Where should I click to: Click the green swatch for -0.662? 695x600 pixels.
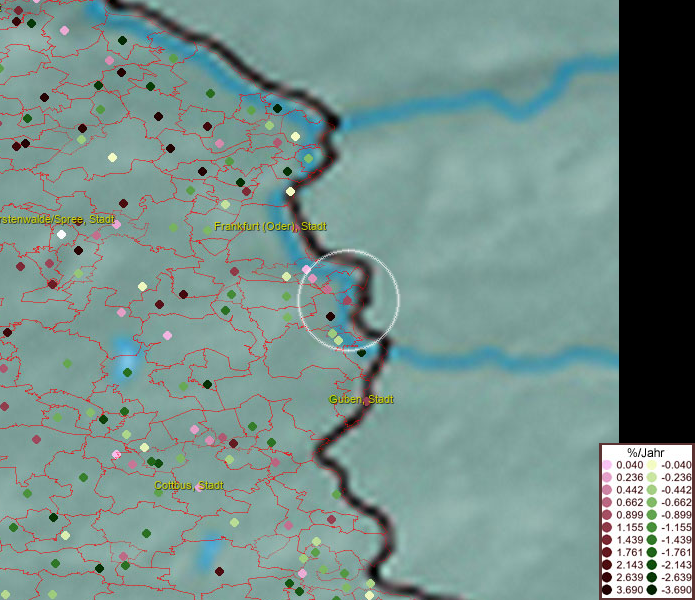click(652, 503)
